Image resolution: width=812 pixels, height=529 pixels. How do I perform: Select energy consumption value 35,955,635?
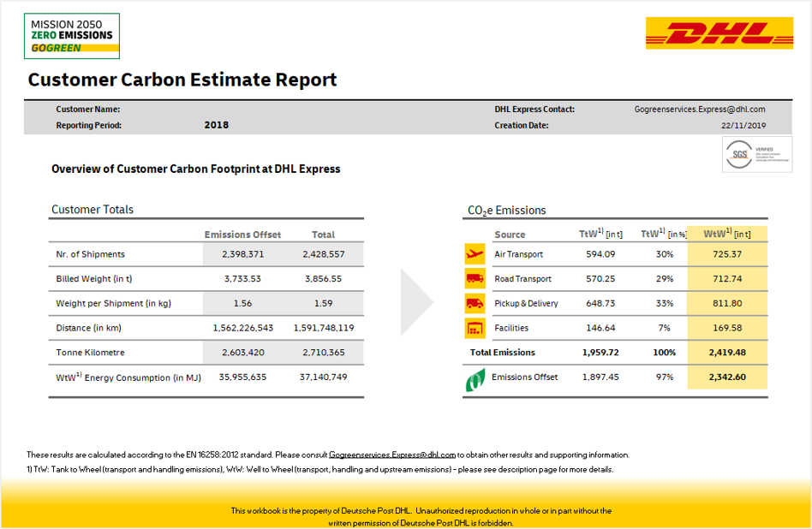(242, 377)
